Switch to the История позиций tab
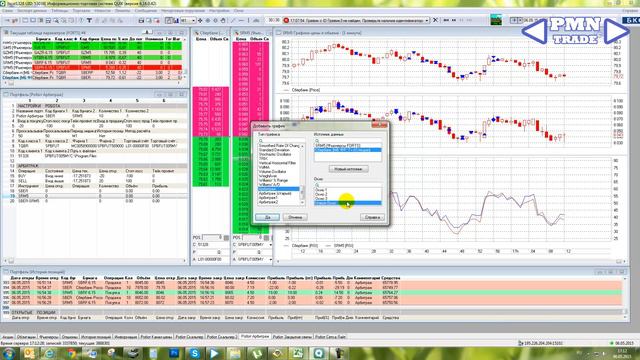Image resolution: width=640 pixels, height=360 pixels. (x=96, y=337)
